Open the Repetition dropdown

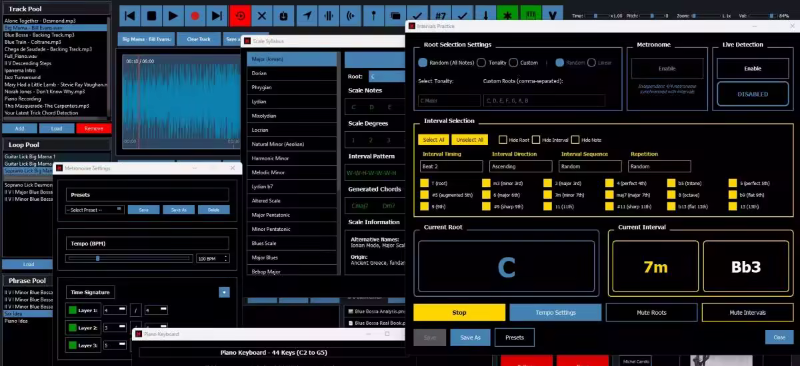coord(660,166)
